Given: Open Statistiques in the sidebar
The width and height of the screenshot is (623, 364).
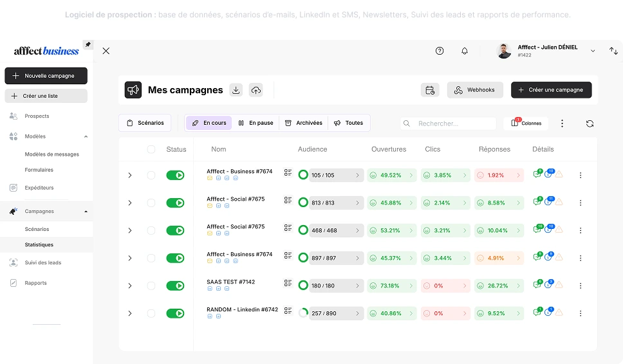Looking at the screenshot, I should [39, 245].
